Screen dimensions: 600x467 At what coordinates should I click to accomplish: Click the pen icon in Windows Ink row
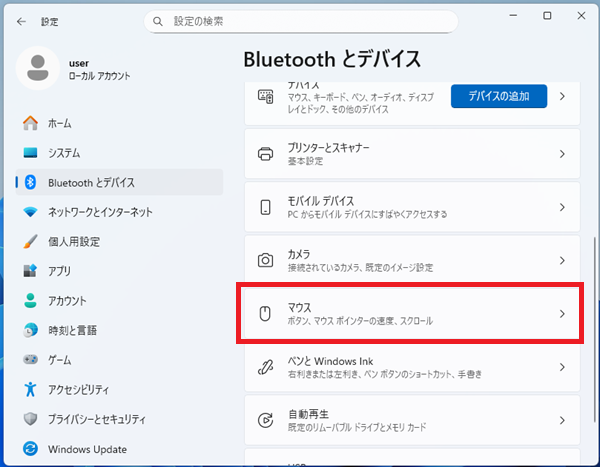[265, 367]
